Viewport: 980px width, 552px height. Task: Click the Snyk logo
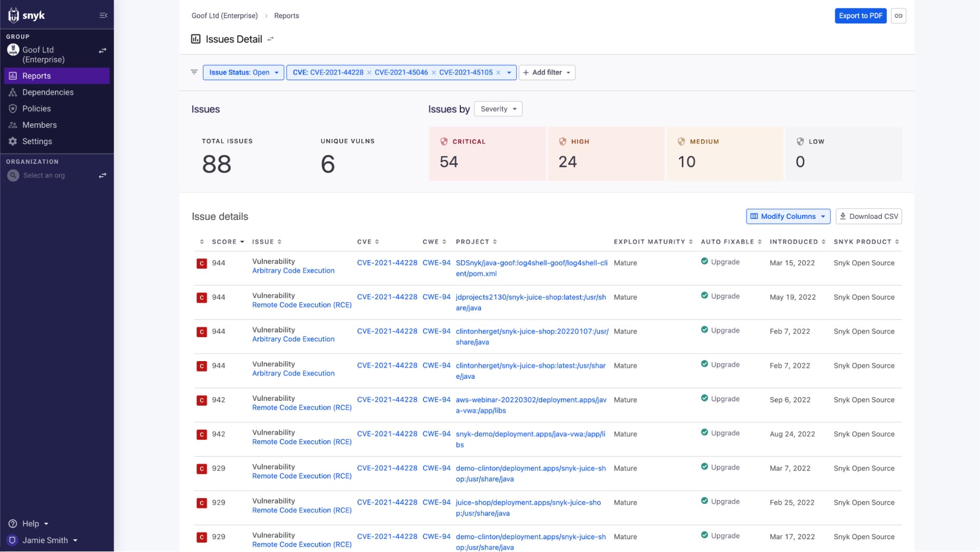pyautogui.click(x=27, y=16)
